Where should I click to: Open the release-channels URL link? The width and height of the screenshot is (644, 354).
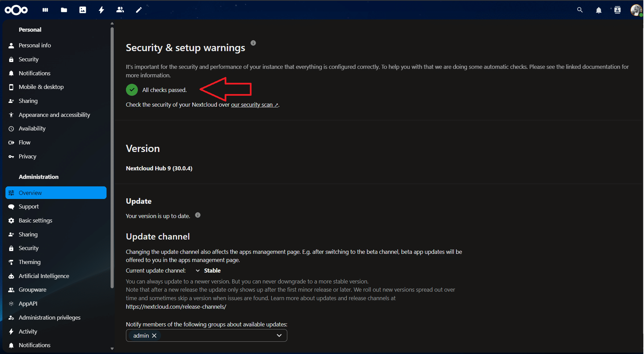[x=176, y=307]
